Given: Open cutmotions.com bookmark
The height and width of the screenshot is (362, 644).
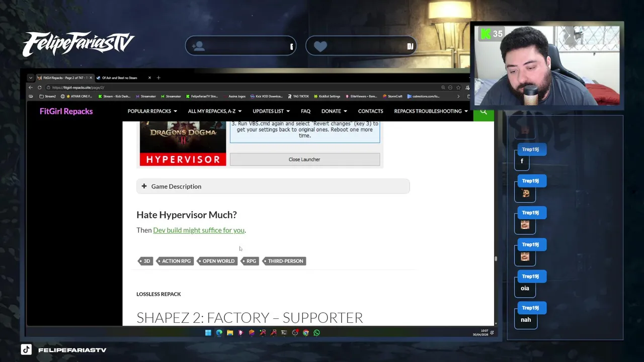Looking at the screenshot, I should tap(423, 97).
